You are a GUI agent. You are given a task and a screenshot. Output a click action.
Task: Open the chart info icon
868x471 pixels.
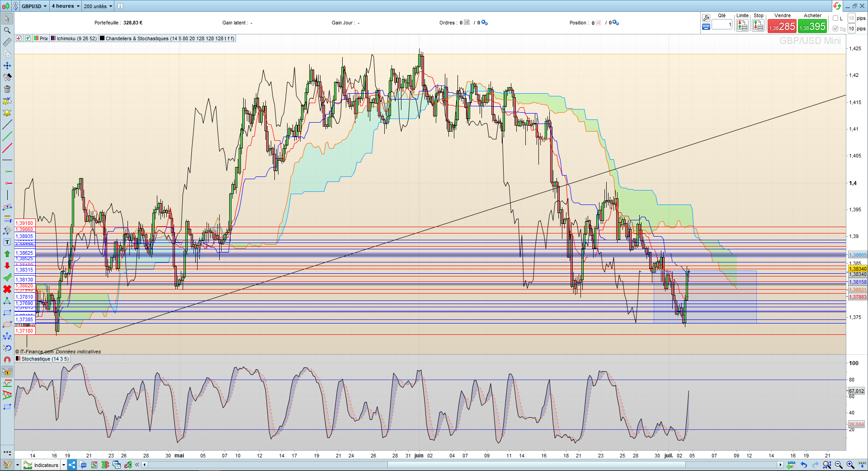coord(120,6)
